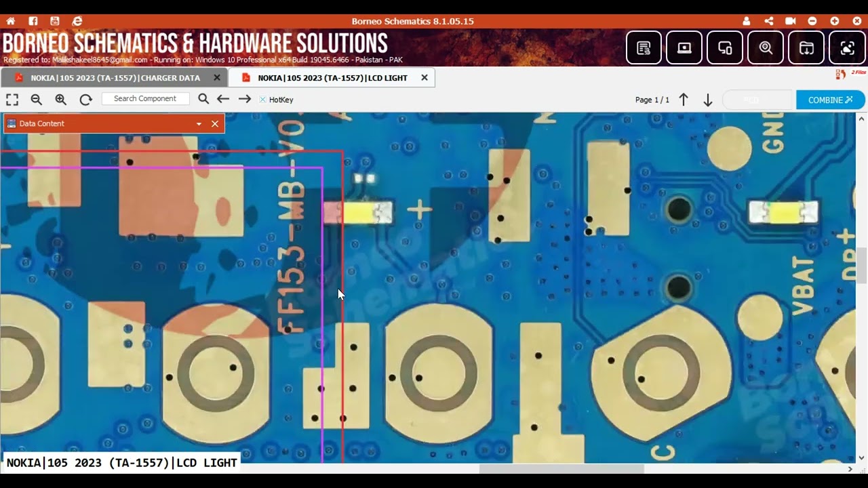Image resolution: width=868 pixels, height=488 pixels.
Task: Rotate the board view
Action: click(x=85, y=100)
